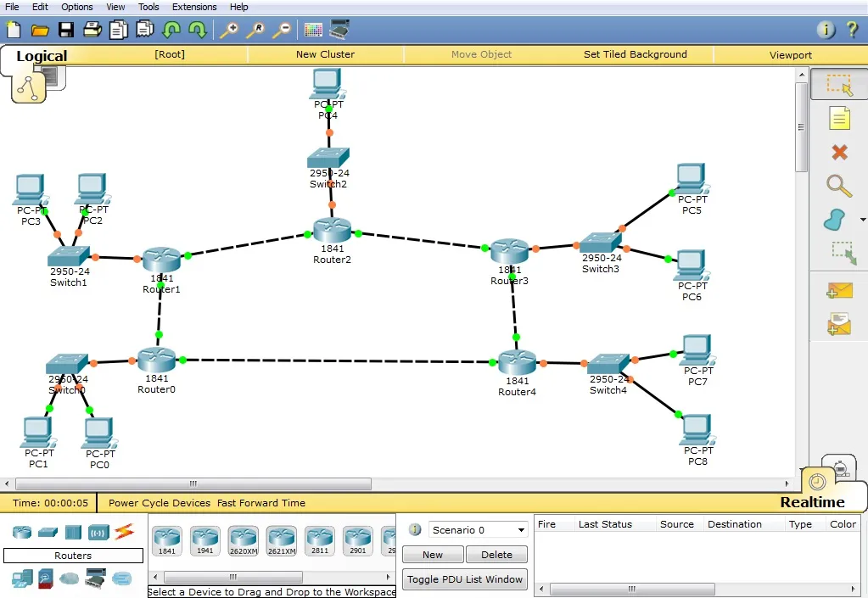This screenshot has height=598, width=868.
Task: Click the New scenario button
Action: [433, 555]
